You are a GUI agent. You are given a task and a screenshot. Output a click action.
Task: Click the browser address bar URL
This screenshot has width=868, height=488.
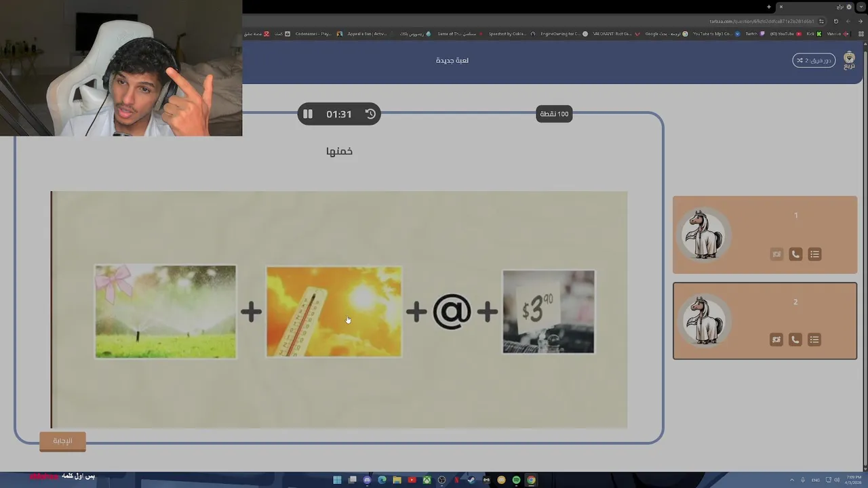(762, 21)
